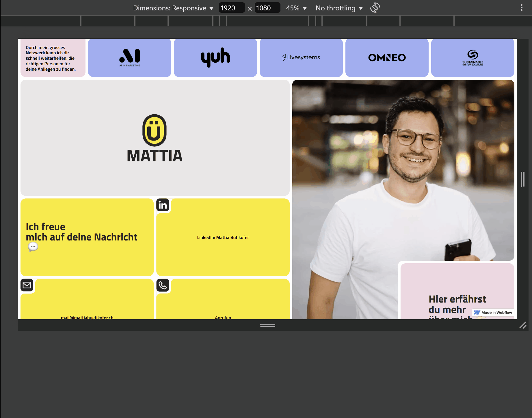Open the 45% zoom dropdown
The height and width of the screenshot is (418, 532).
coord(296,8)
